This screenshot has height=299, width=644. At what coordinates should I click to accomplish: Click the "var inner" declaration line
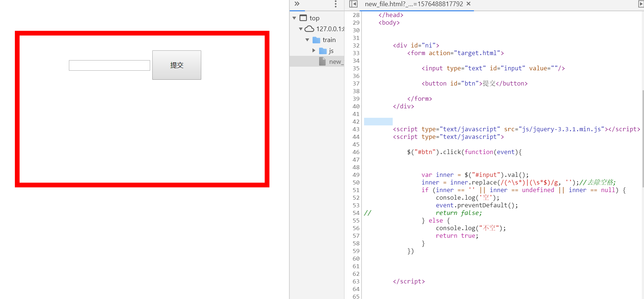pyautogui.click(x=475, y=175)
